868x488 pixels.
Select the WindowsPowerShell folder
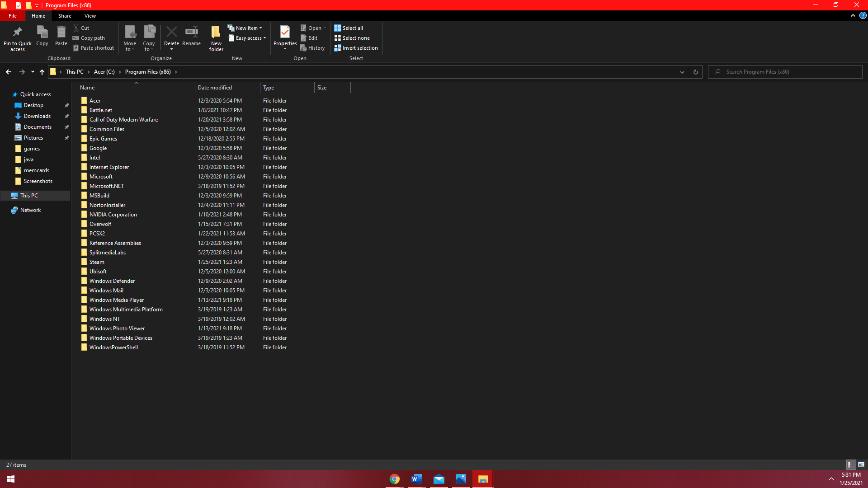tap(113, 347)
